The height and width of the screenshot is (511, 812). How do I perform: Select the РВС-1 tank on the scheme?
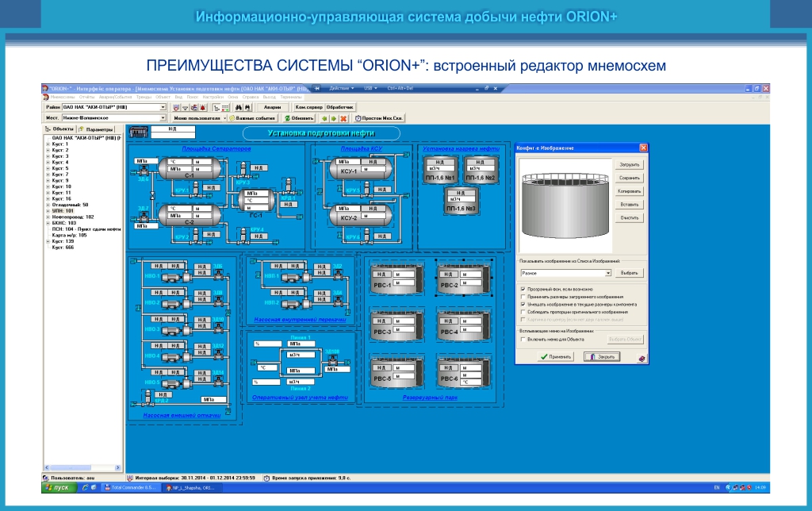pyautogui.click(x=396, y=280)
